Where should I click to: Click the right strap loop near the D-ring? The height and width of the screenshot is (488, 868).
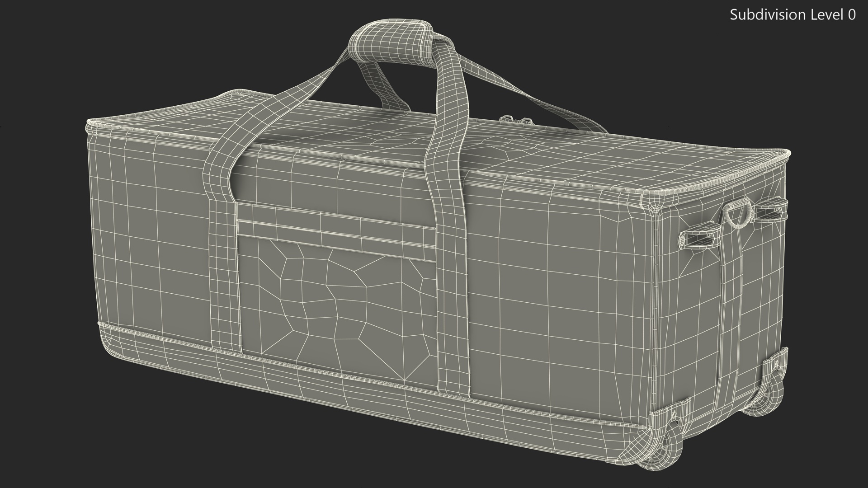[x=769, y=210]
